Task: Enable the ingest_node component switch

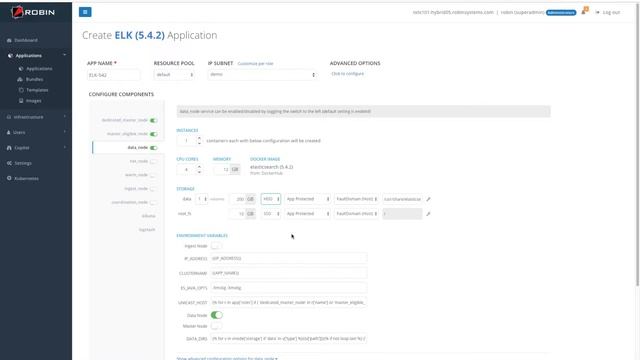Action: (x=153, y=189)
